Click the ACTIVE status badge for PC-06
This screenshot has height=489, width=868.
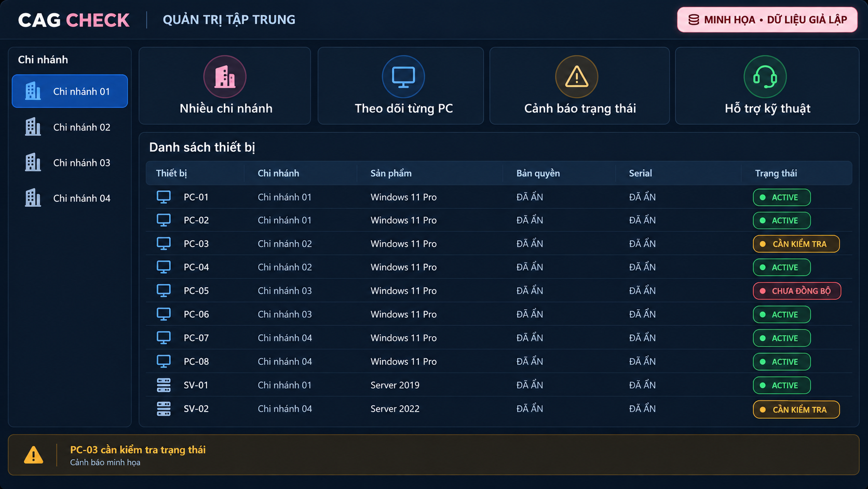tap(782, 314)
